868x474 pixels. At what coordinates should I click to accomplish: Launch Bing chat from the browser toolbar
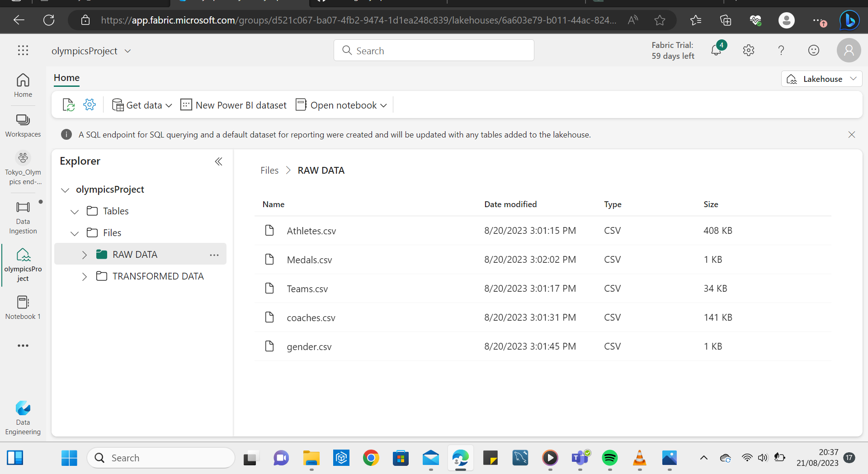pyautogui.click(x=849, y=20)
